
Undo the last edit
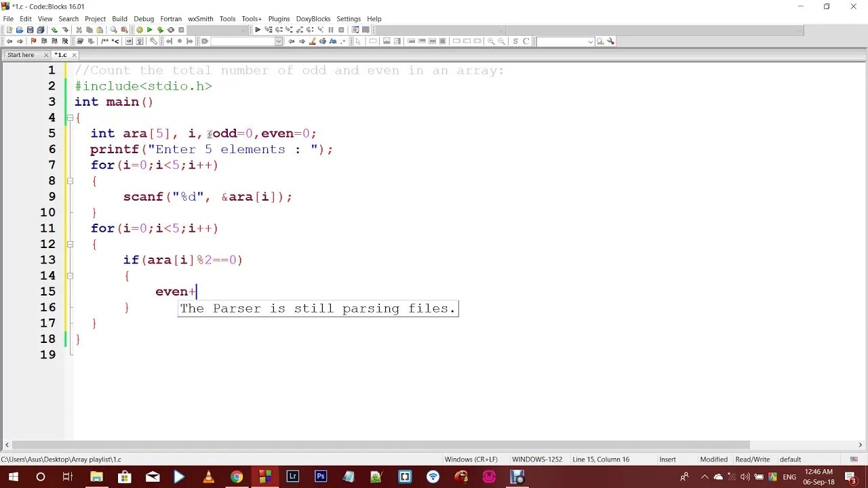click(54, 30)
